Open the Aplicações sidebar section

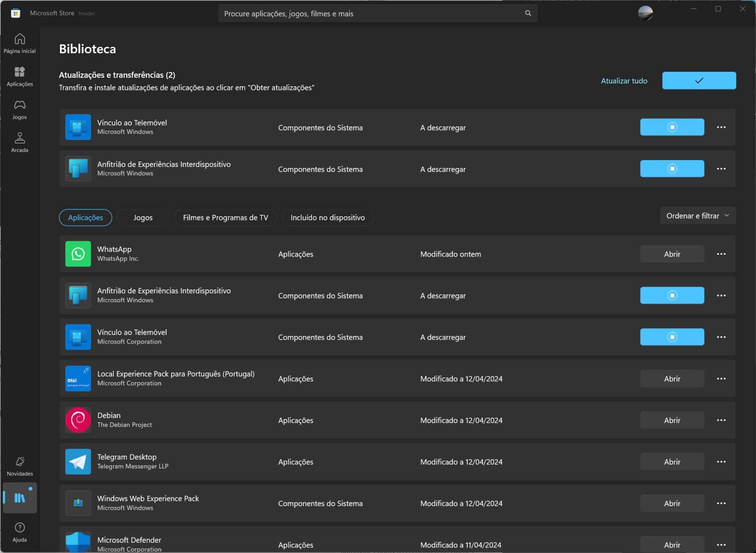pos(20,76)
